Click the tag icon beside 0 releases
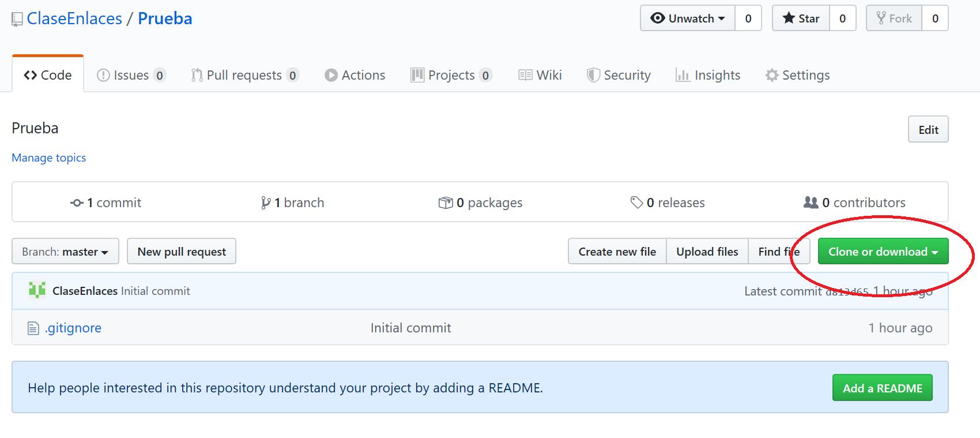The height and width of the screenshot is (438, 980). coord(637,203)
